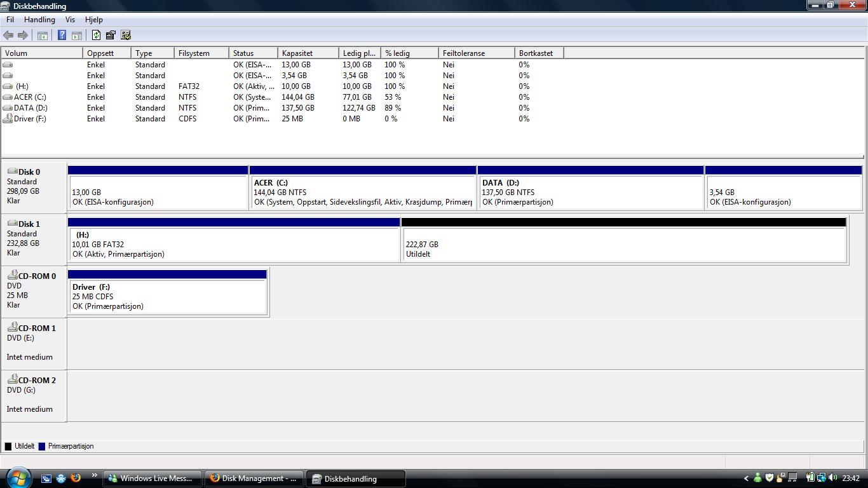Expand quick launch chevron on taskbar
Image resolution: width=868 pixels, height=488 pixels.
(x=95, y=475)
